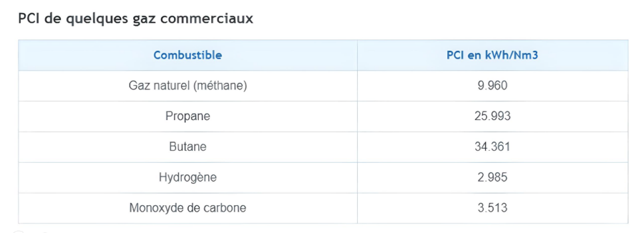Select the Combustible column header
Viewport: 644px width, 233px height.
[187, 55]
